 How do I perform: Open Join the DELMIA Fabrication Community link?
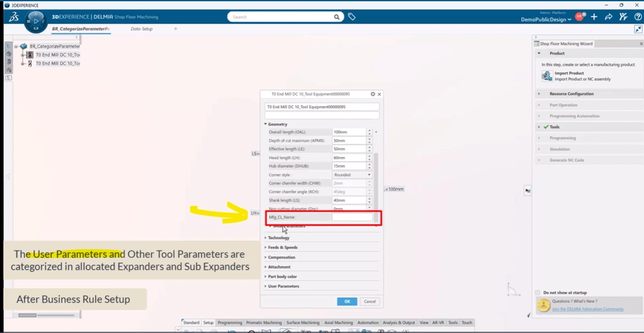[588, 309]
